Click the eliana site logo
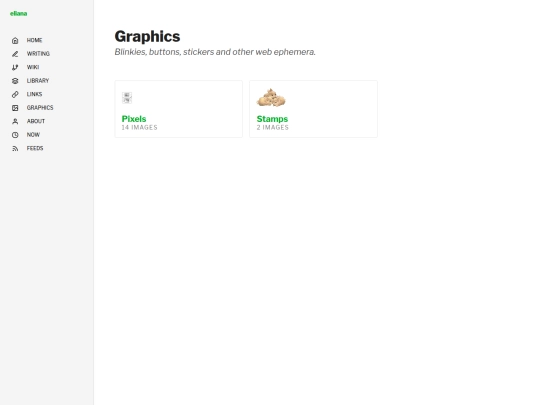The image size is (540, 405). tap(19, 13)
